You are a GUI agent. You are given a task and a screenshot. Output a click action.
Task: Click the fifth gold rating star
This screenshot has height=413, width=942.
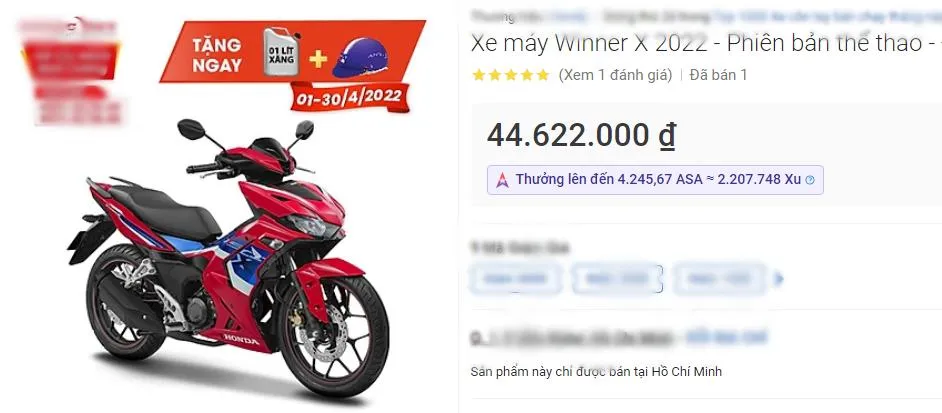pos(543,75)
